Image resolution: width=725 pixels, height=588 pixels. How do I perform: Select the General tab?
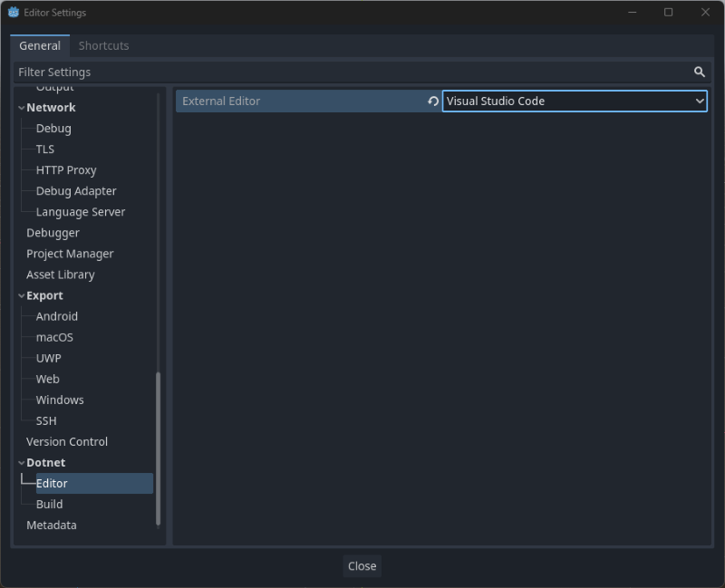[x=39, y=45]
